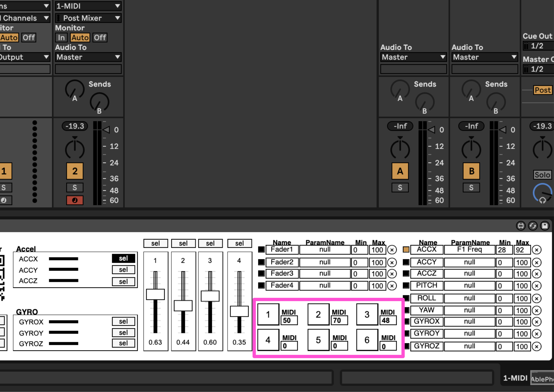Viewport: 554px width, 392px height.
Task: Remove the Fader1 mapping with x
Action: tap(392, 250)
